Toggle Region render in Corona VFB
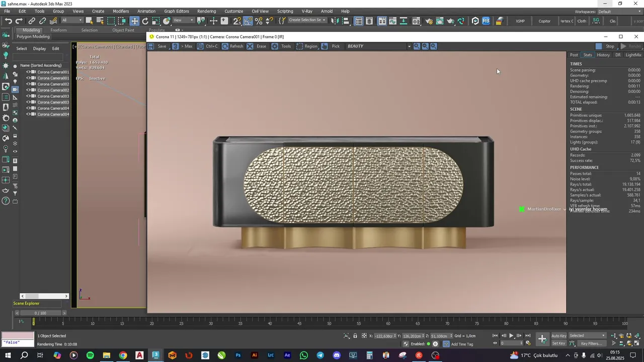 pos(307,46)
